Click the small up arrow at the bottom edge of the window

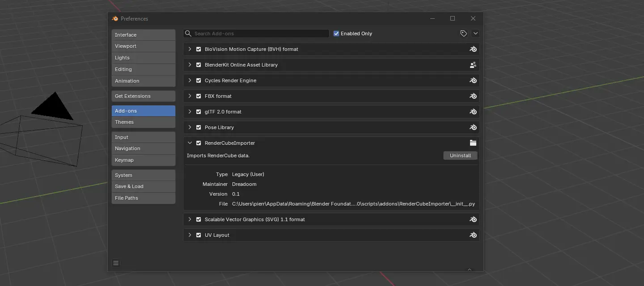point(470,269)
